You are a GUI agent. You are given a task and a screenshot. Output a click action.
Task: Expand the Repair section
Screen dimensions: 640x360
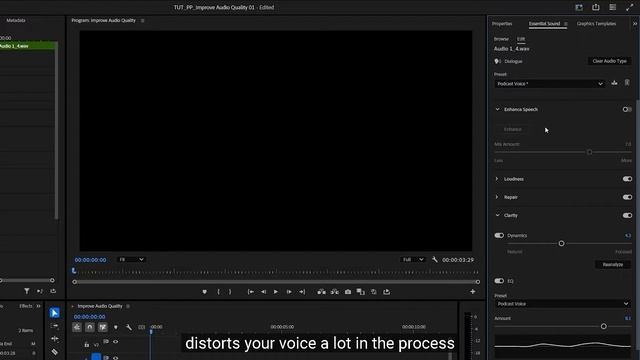497,197
